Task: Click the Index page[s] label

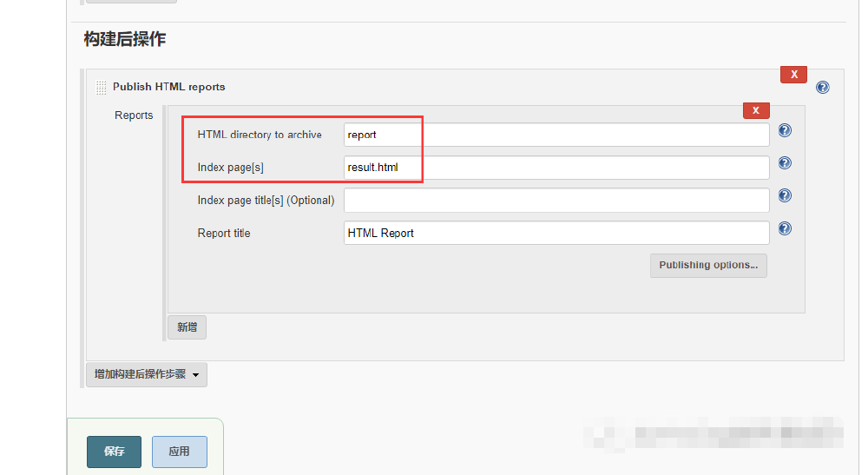Action: (x=230, y=168)
